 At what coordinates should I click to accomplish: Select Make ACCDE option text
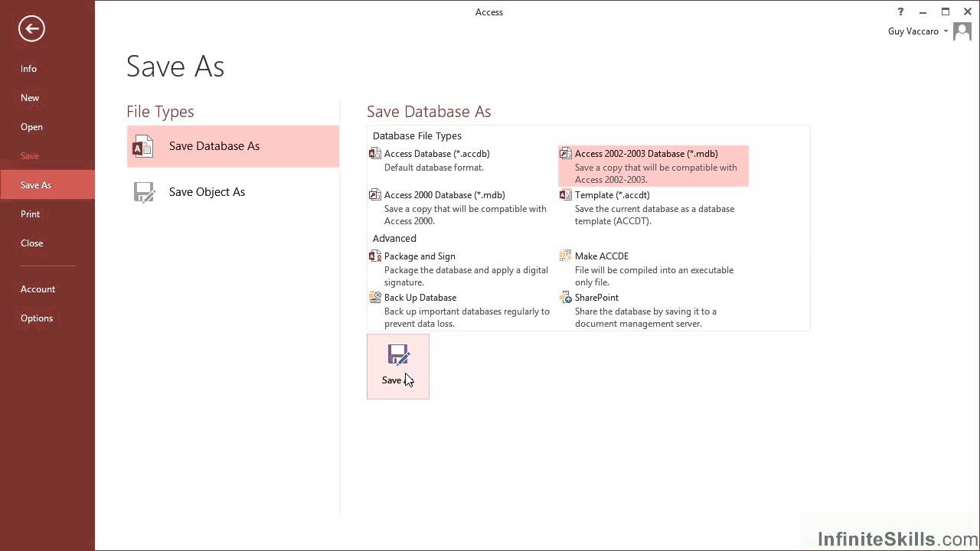point(602,256)
